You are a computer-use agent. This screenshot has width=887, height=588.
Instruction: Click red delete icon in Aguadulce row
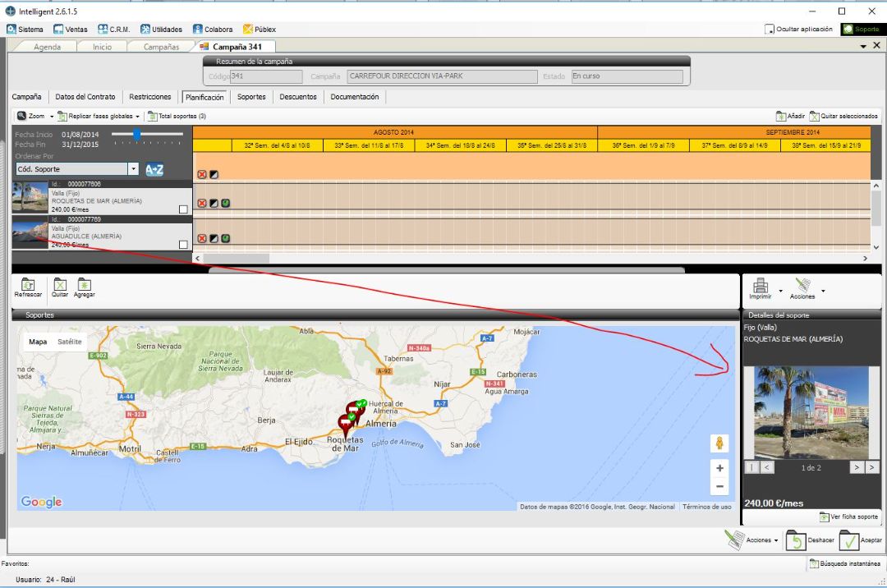click(202, 239)
